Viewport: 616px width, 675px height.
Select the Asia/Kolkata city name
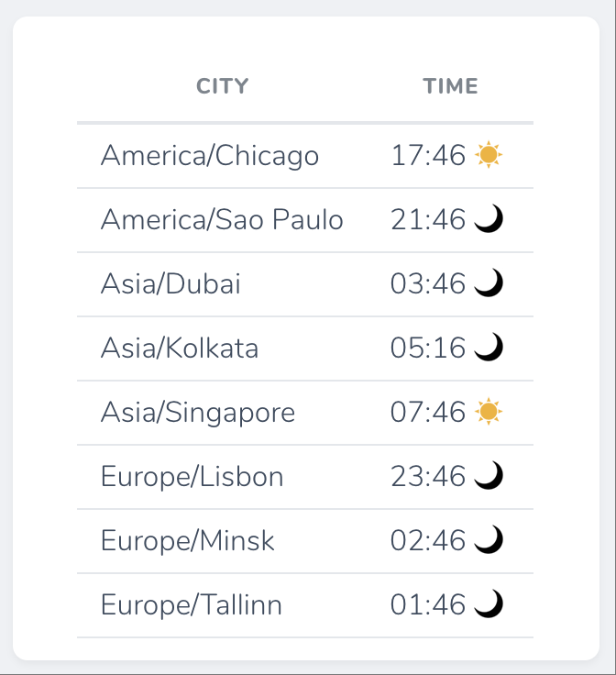180,348
